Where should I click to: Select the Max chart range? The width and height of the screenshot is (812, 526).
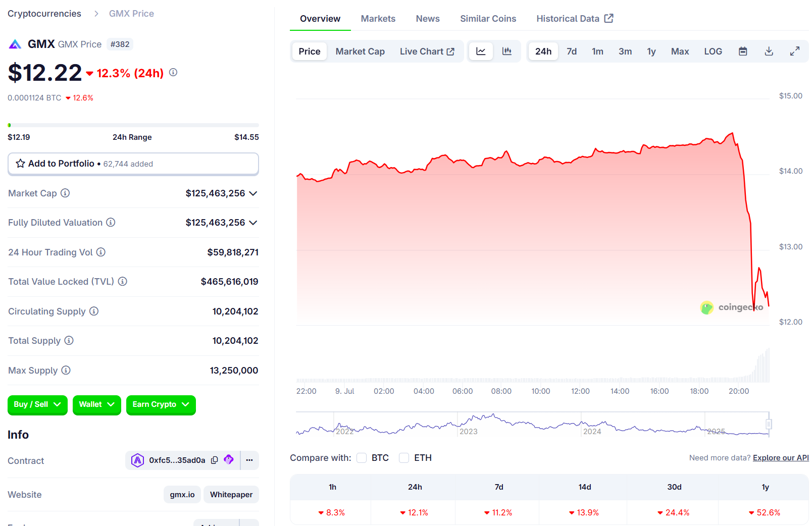680,51
